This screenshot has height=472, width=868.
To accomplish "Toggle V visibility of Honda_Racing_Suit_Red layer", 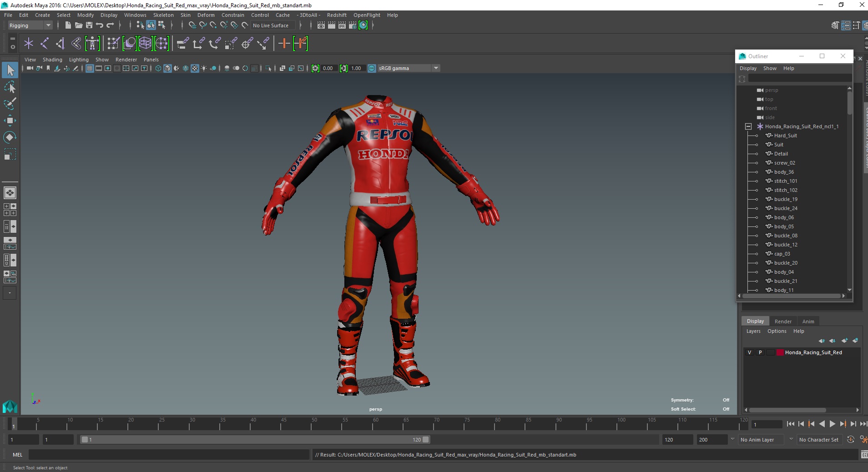I will tap(749, 352).
